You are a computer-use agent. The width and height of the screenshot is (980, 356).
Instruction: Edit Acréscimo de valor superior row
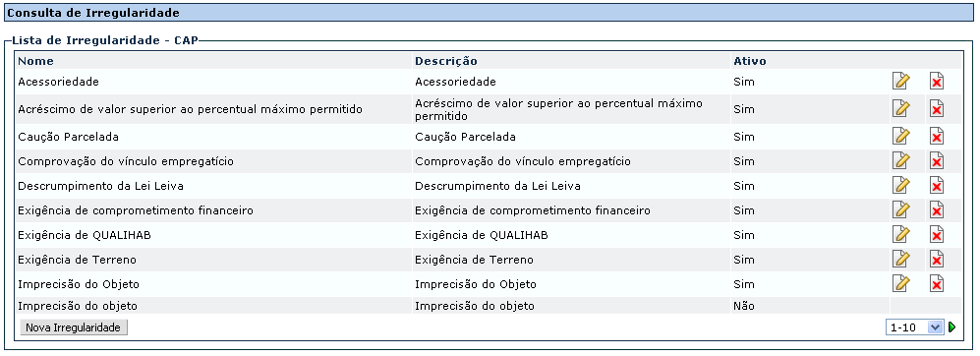tap(900, 109)
